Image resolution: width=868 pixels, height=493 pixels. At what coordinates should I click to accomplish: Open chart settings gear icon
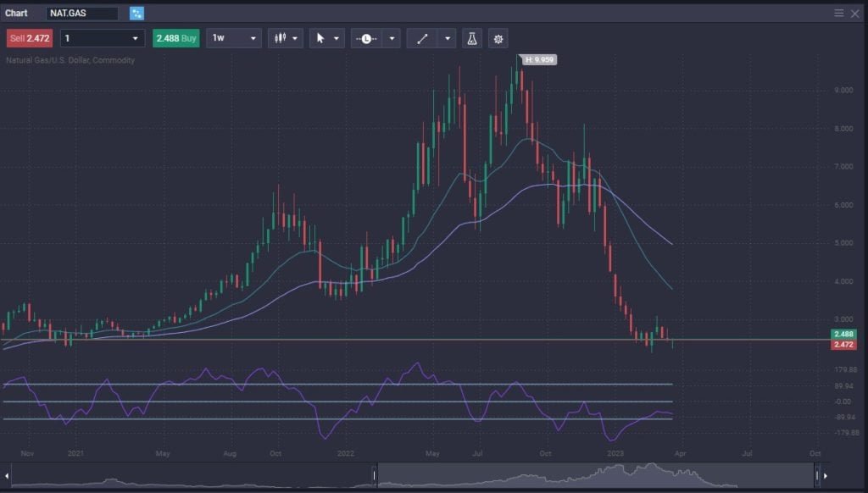(498, 38)
